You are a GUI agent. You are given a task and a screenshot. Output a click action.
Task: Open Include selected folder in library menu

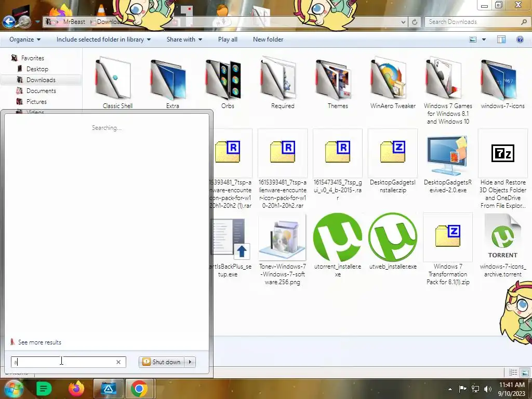click(x=103, y=39)
